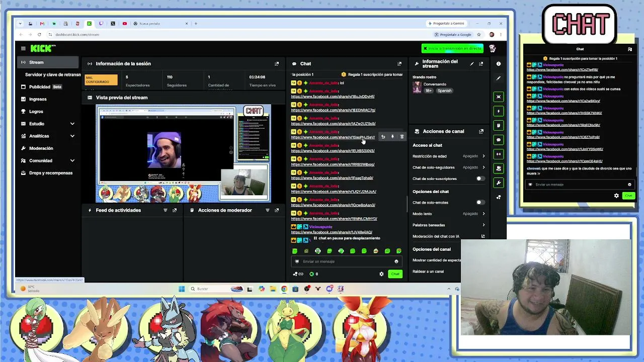This screenshot has height=362, width=644.
Task: Open Moderación del chat con IA link
Action: (x=449, y=236)
